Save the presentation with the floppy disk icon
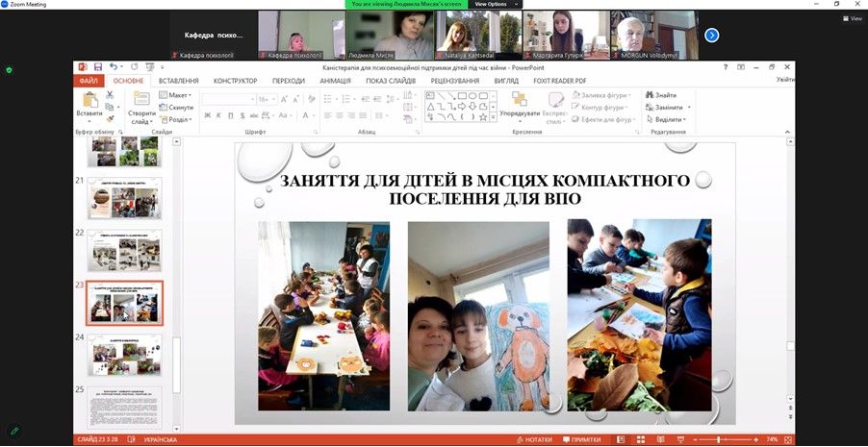This screenshot has width=868, height=447. [x=97, y=67]
